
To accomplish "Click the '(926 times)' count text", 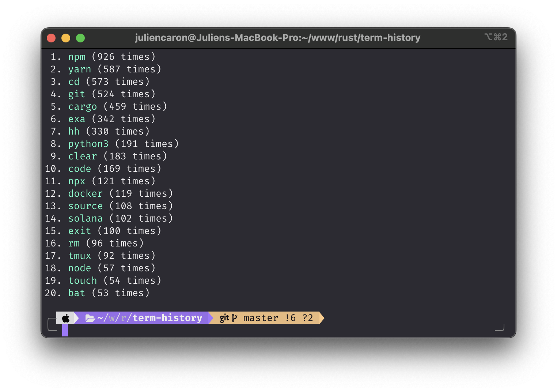I will click(124, 57).
